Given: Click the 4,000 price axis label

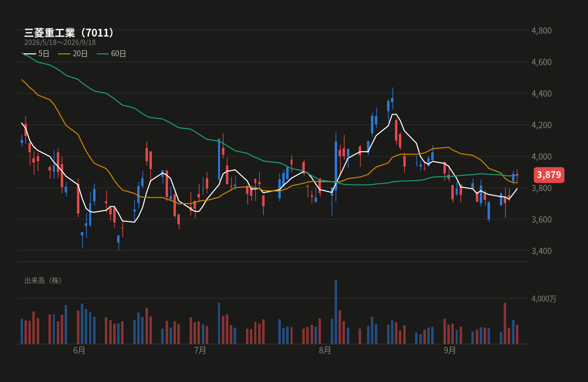Looking at the screenshot, I should click(x=541, y=156).
